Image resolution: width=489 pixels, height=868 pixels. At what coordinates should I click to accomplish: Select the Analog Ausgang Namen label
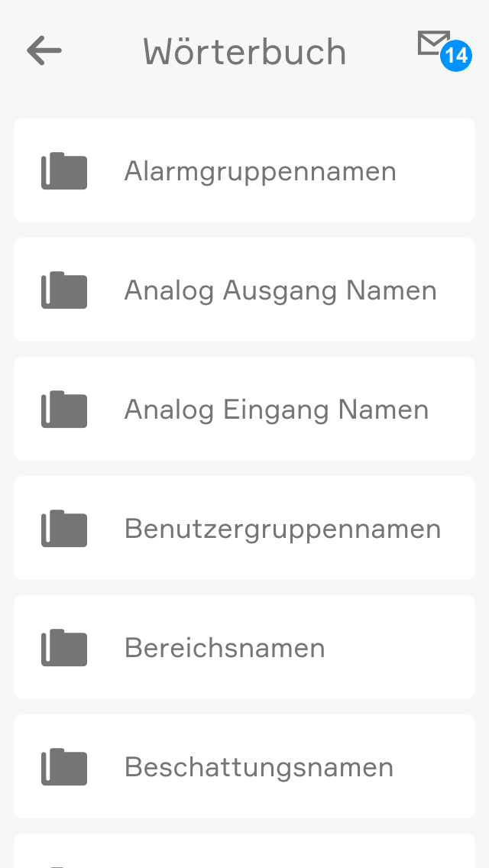[280, 290]
